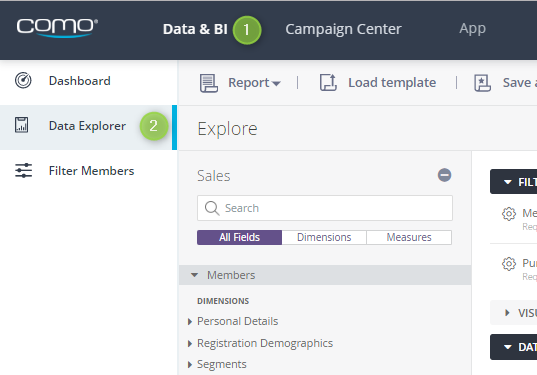Click the Report document icon

pos(209,83)
